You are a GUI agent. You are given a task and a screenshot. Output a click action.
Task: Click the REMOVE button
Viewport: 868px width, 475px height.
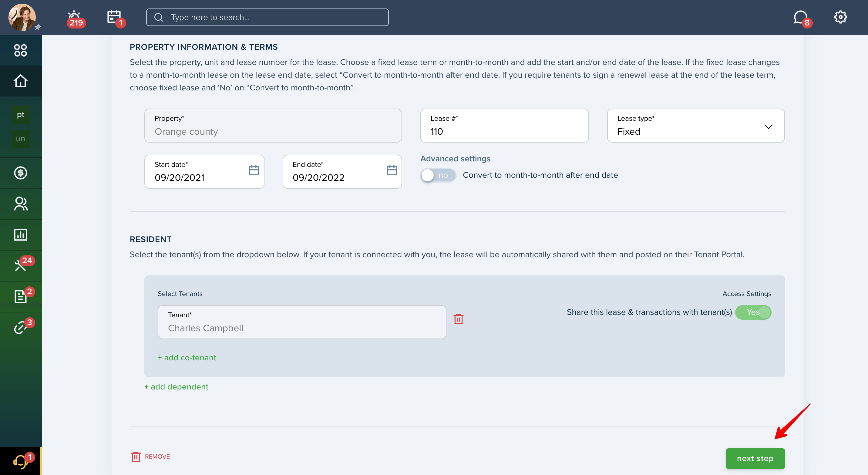[150, 456]
